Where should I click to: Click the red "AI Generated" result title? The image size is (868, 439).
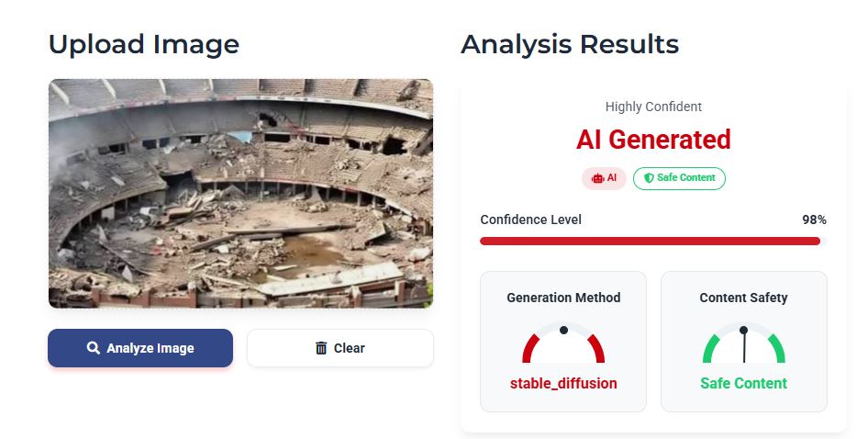[x=653, y=140]
